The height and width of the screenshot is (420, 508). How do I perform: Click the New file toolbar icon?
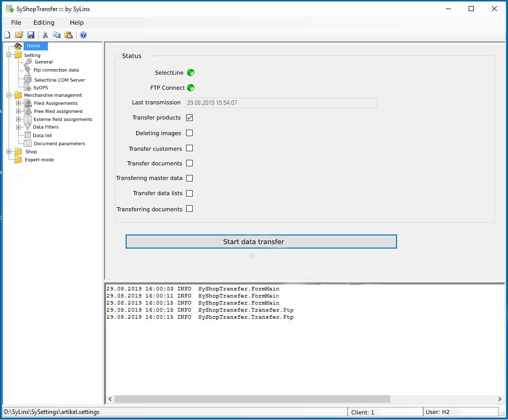click(x=8, y=35)
